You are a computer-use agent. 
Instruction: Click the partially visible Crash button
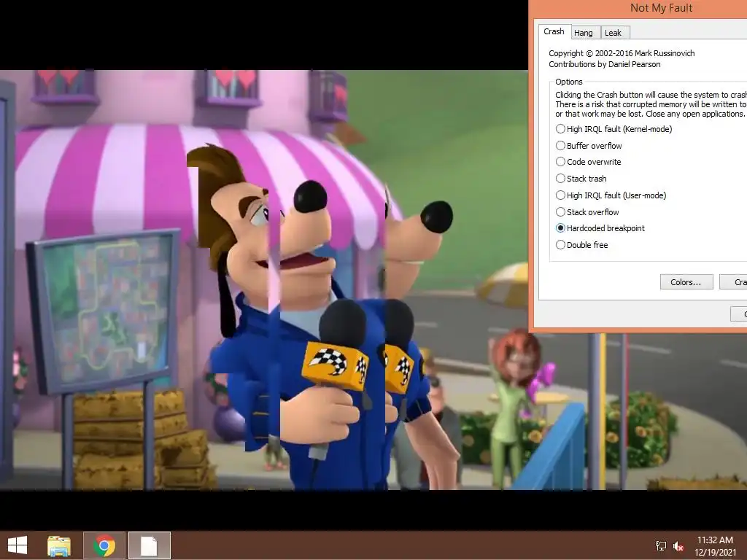(734, 282)
